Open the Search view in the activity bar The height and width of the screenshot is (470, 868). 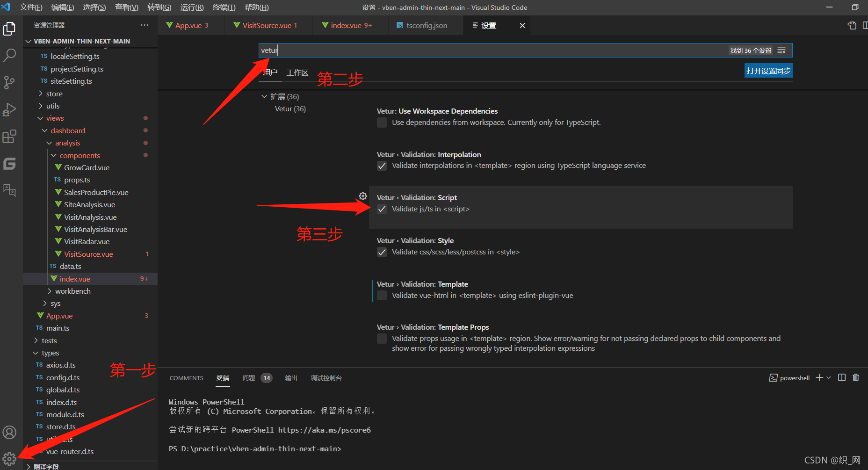(9, 55)
